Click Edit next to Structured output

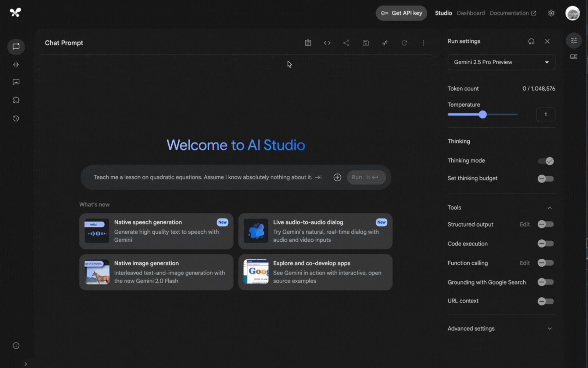[x=524, y=224]
